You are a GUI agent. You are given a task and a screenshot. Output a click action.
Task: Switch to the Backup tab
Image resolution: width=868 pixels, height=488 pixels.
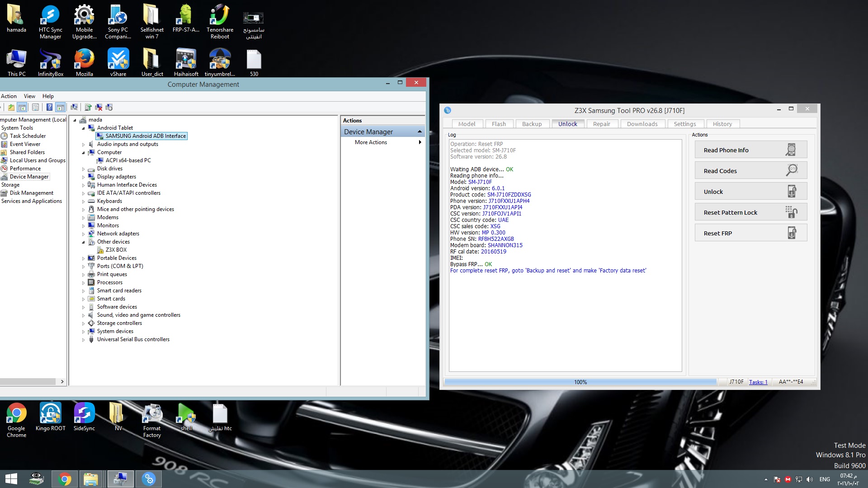(x=532, y=124)
